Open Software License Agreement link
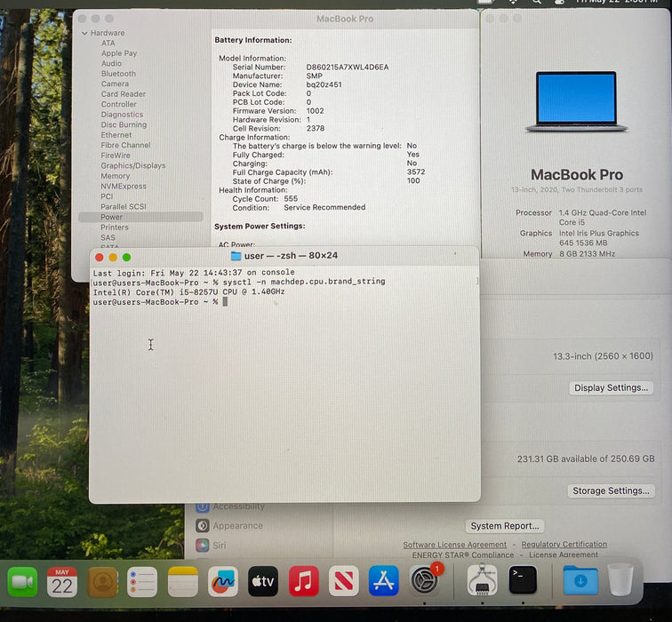Image resolution: width=672 pixels, height=622 pixels. coord(454,545)
